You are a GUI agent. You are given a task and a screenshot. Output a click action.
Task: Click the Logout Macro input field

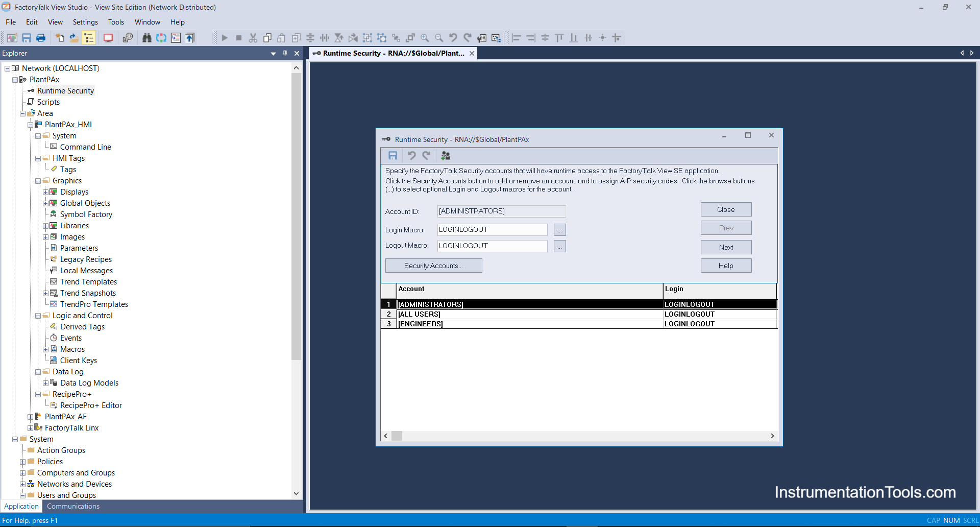(x=493, y=246)
